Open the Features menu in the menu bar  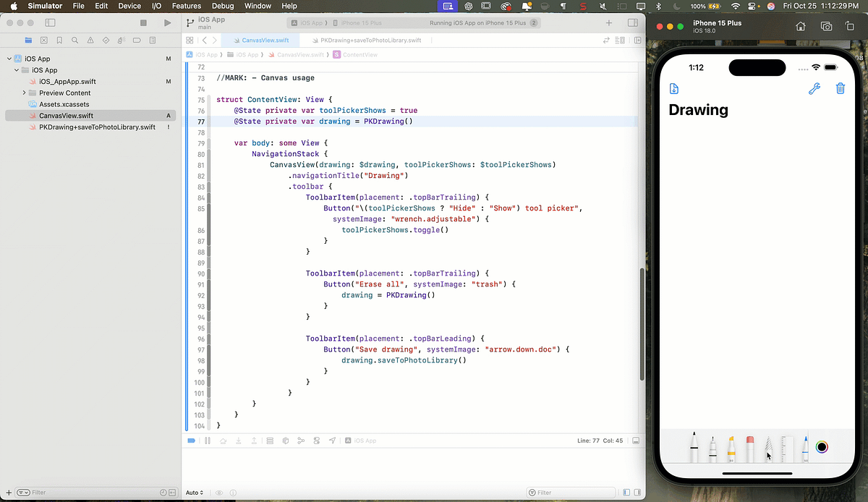(x=186, y=6)
